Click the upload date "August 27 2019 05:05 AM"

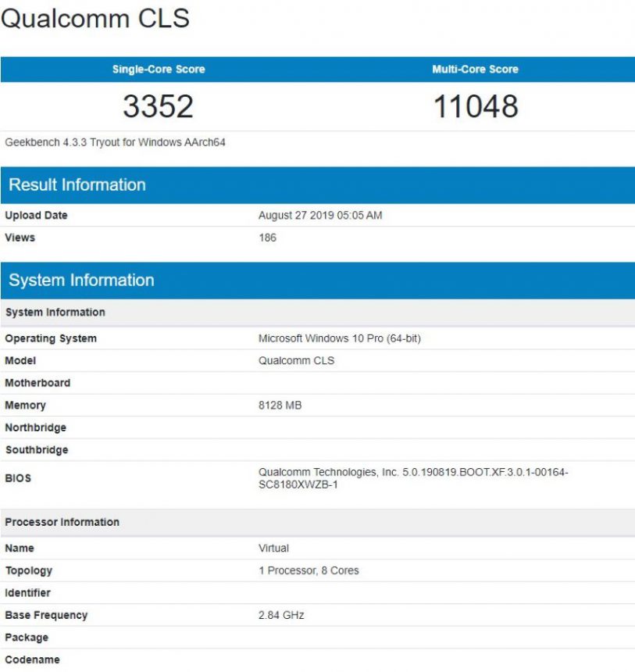[x=320, y=215]
